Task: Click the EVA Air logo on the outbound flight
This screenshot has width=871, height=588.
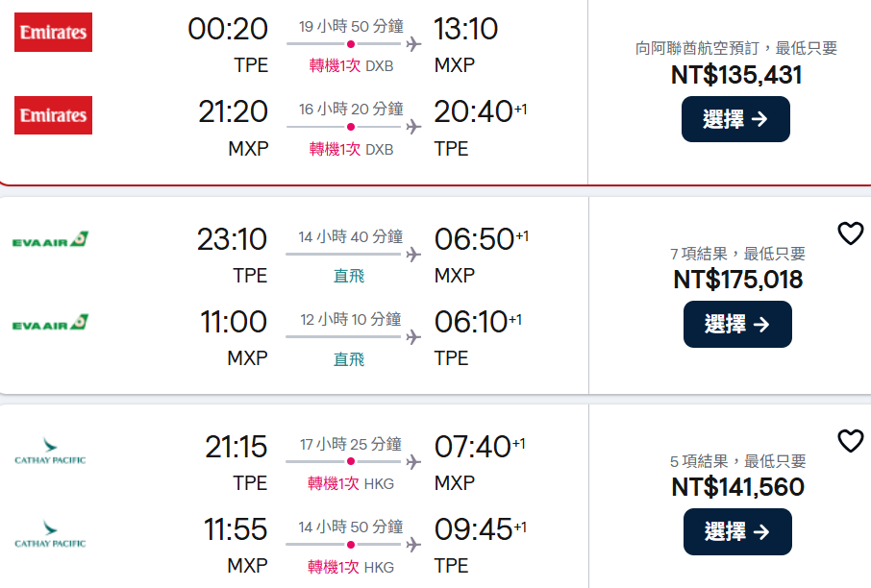Action: pos(50,240)
